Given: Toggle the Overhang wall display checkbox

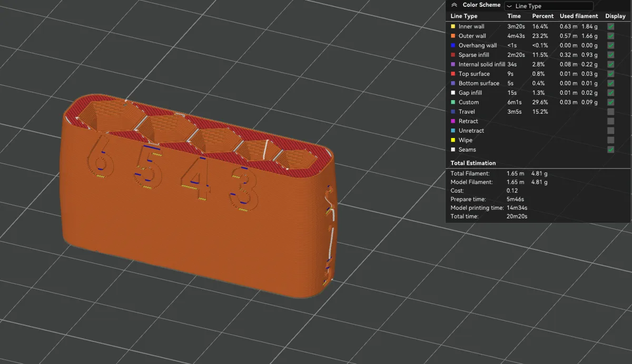Looking at the screenshot, I should pos(610,45).
